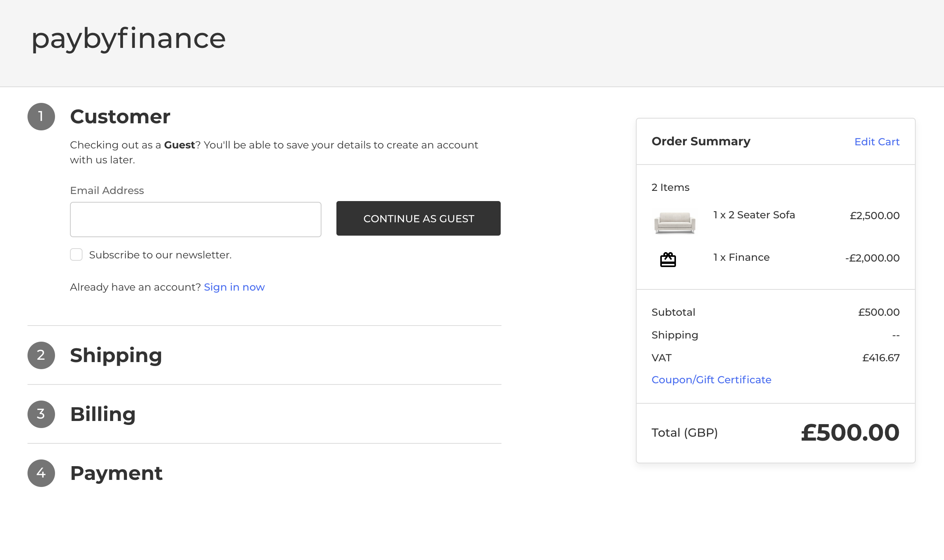This screenshot has width=944, height=560.
Task: Click the step 2 Shipping circle icon
Action: (x=41, y=355)
